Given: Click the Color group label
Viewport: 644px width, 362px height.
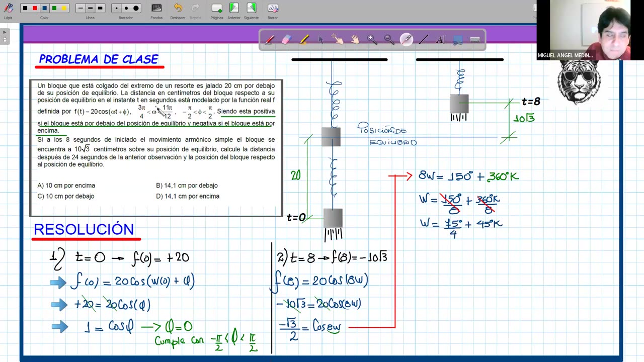Looking at the screenshot, I should (x=44, y=18).
